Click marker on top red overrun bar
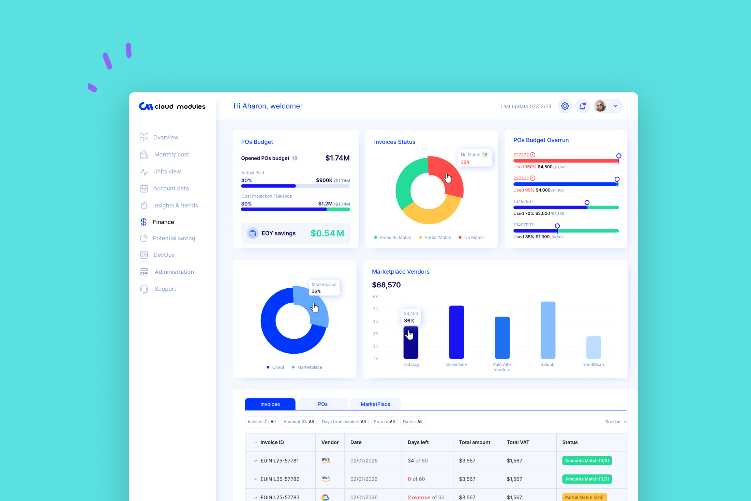751x501 pixels. (618, 156)
